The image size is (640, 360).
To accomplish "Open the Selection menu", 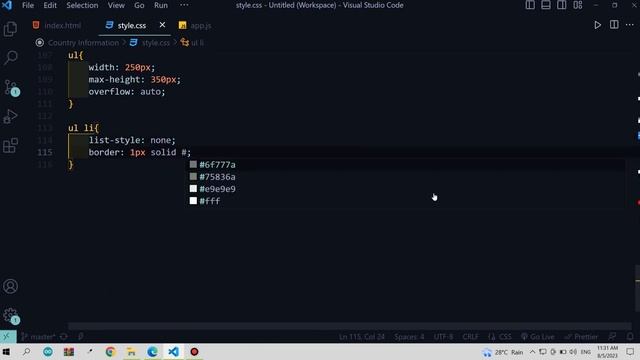I will click(82, 5).
